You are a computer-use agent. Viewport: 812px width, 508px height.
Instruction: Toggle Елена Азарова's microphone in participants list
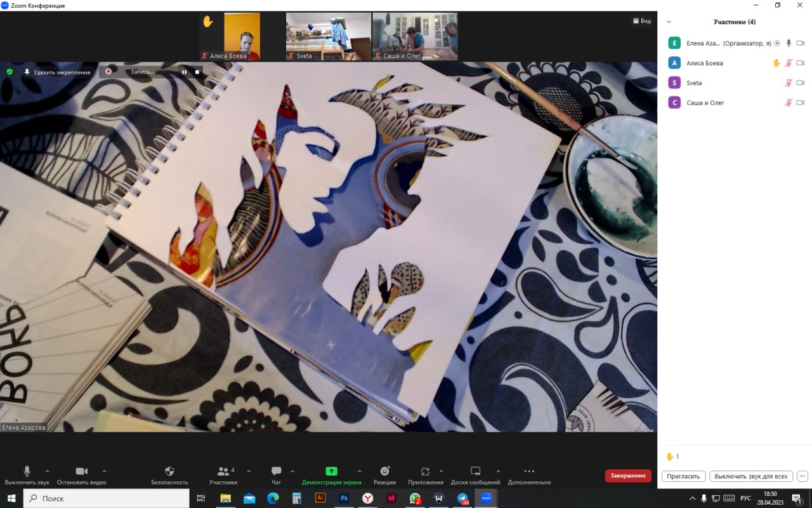(x=789, y=43)
